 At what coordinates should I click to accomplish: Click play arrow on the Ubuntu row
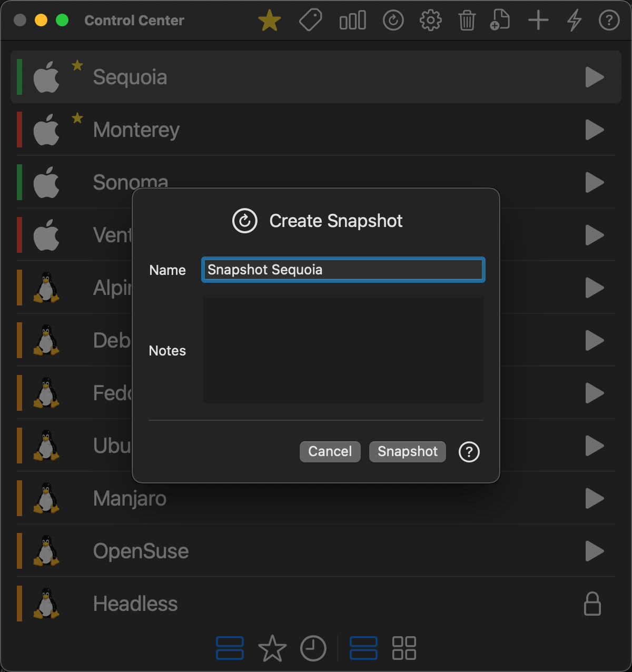[x=595, y=446]
